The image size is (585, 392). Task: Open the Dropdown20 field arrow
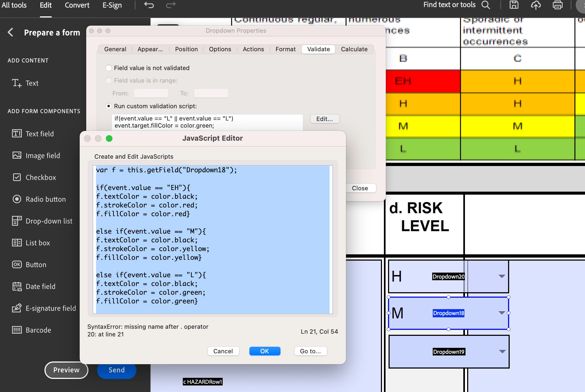tap(502, 276)
